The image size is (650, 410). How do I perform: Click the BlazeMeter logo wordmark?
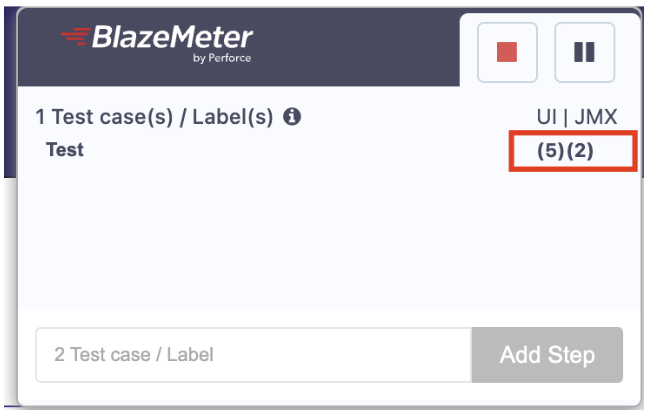click(x=173, y=39)
